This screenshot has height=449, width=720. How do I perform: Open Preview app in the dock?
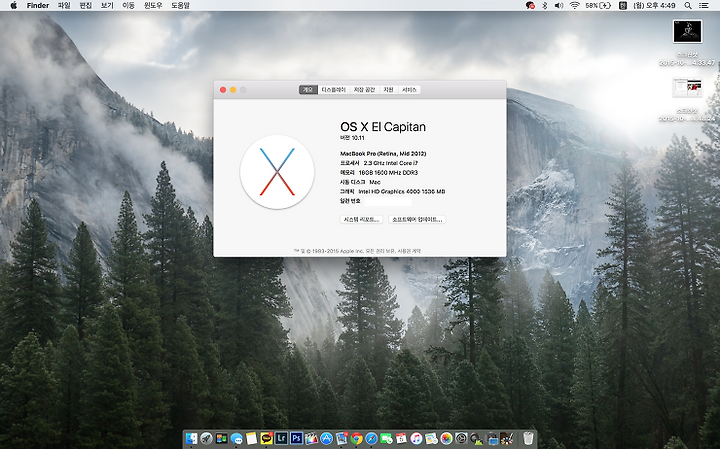342,438
